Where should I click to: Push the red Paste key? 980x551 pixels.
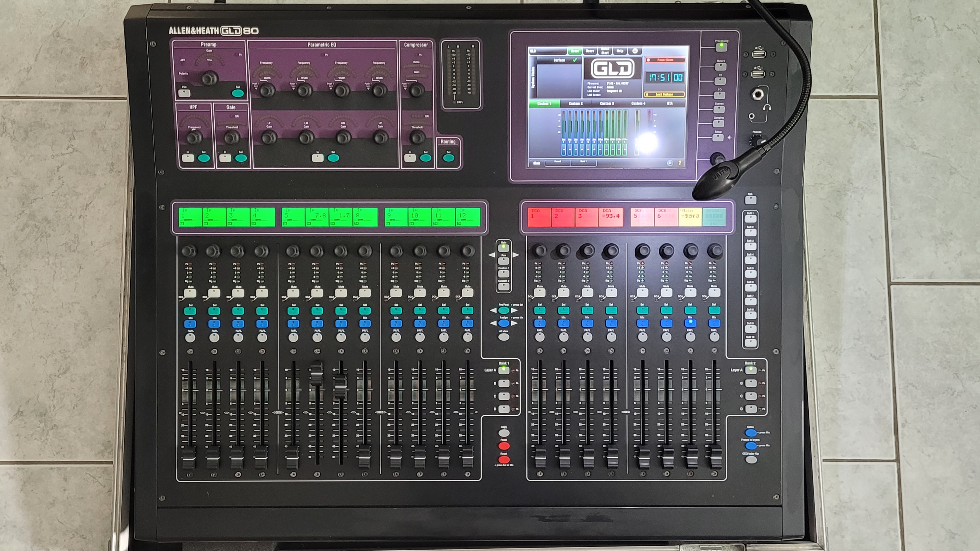pos(504,446)
